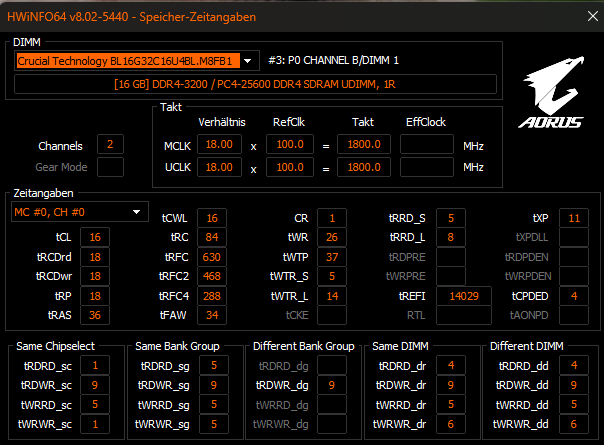Open the DIMM module selection dropdown
The width and height of the screenshot is (604, 445).
(248, 61)
